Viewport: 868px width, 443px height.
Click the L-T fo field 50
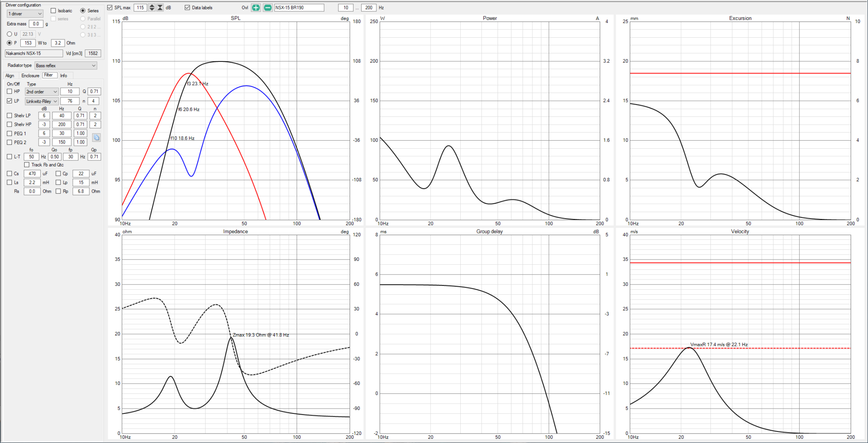[x=31, y=157]
